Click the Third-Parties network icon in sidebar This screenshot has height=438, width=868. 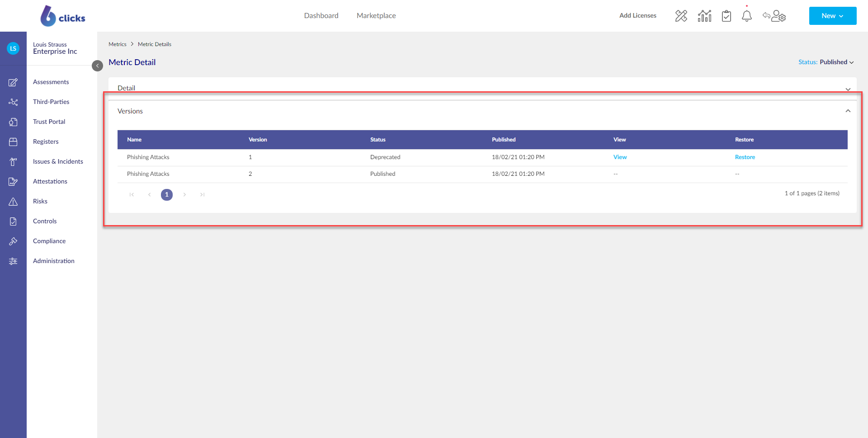click(13, 102)
